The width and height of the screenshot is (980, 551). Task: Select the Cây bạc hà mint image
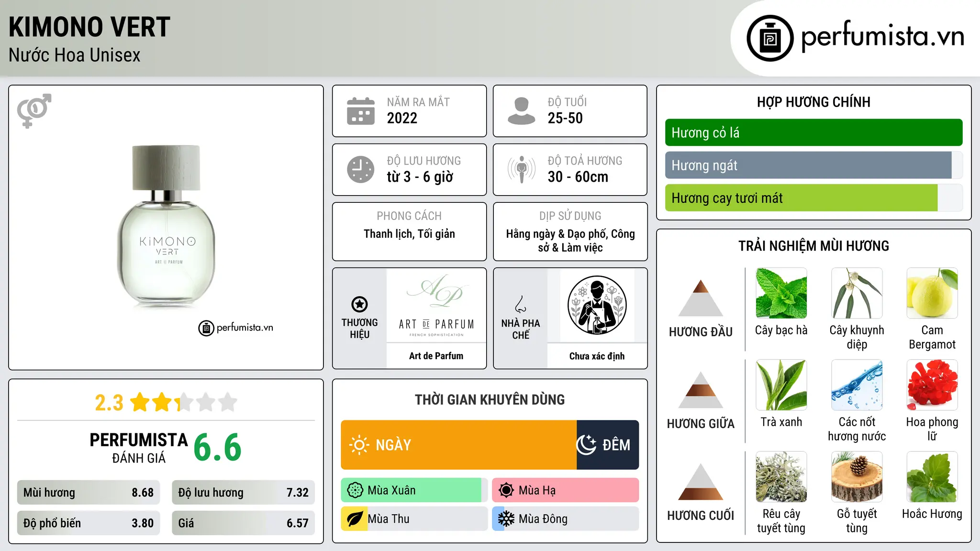click(x=781, y=293)
